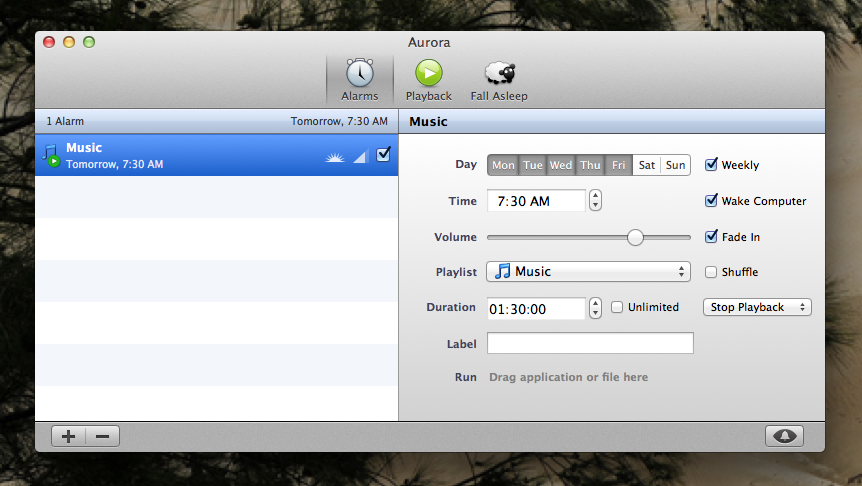This screenshot has height=486, width=862.
Task: Disable the Fade In checkbox
Action: pyautogui.click(x=711, y=236)
